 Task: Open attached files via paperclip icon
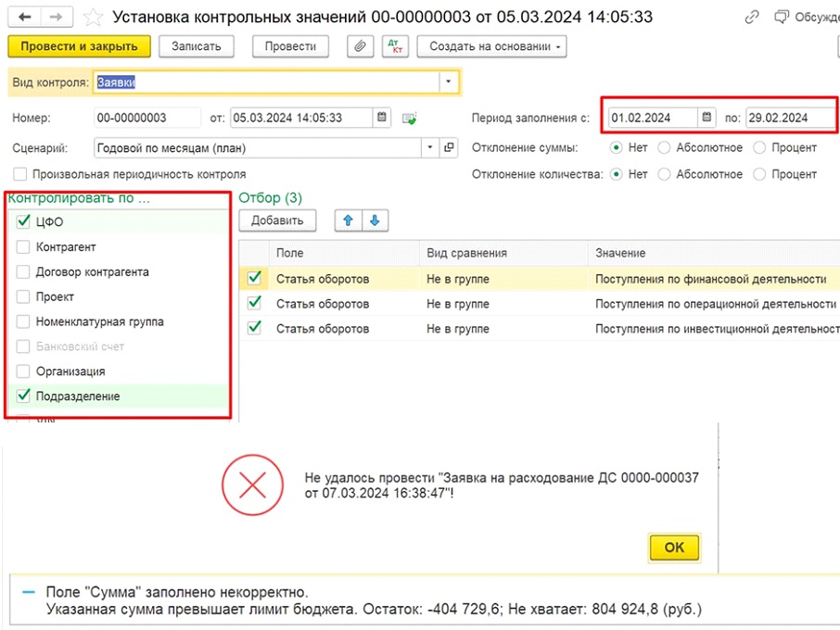[360, 46]
